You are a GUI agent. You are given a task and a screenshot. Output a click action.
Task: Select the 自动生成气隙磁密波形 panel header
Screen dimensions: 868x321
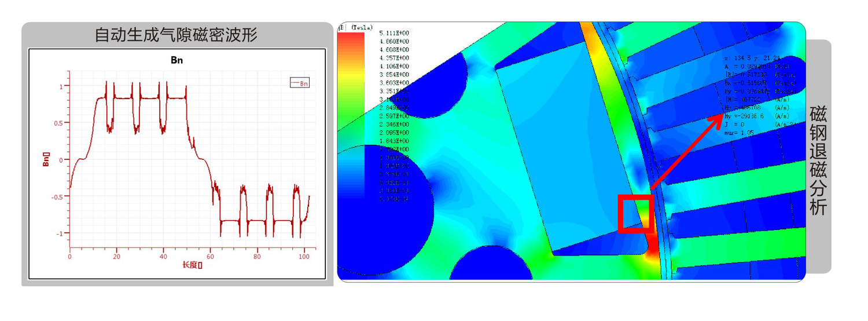coord(176,35)
